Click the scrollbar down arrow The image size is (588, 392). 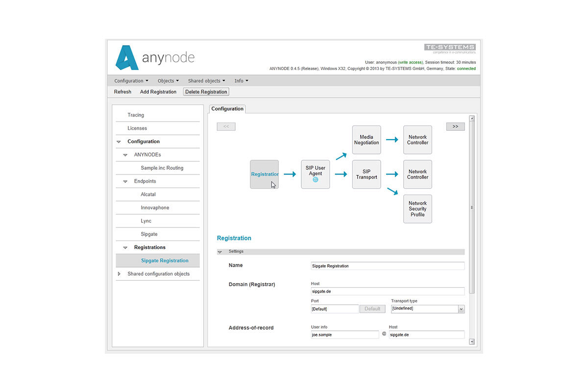(472, 342)
